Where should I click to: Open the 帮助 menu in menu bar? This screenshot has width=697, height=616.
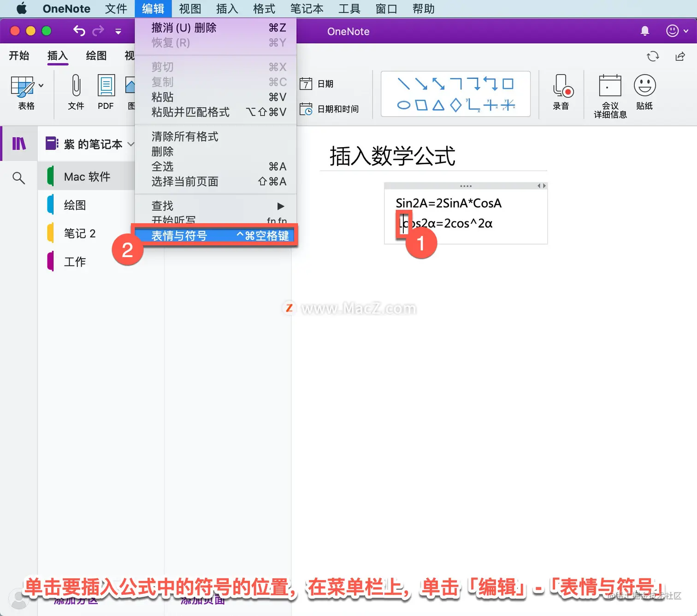point(424,8)
